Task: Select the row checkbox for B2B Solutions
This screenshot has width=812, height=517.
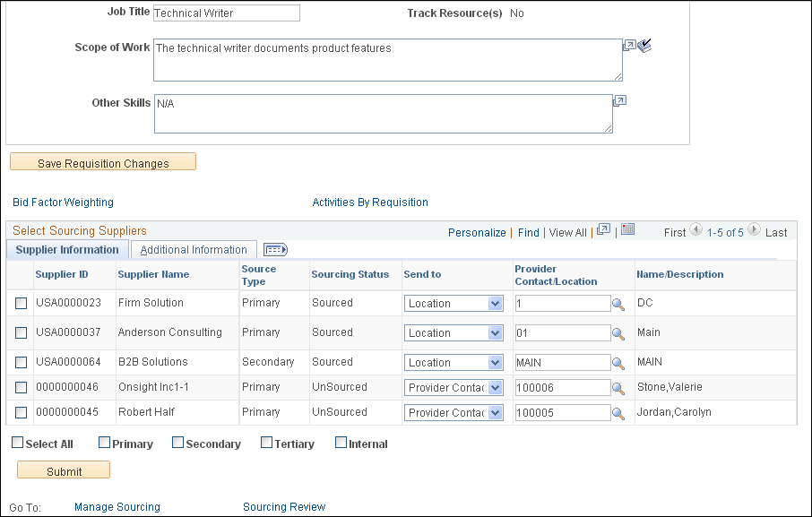Action: 19,362
